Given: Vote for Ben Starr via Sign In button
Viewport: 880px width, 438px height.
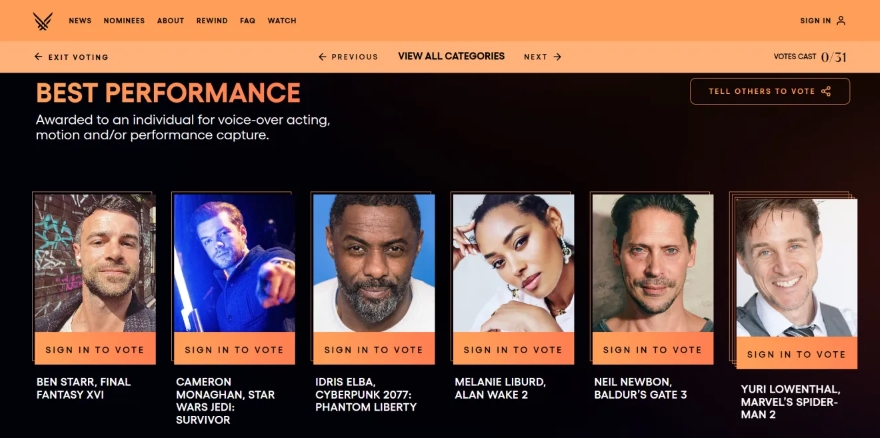Looking at the screenshot, I should (95, 350).
